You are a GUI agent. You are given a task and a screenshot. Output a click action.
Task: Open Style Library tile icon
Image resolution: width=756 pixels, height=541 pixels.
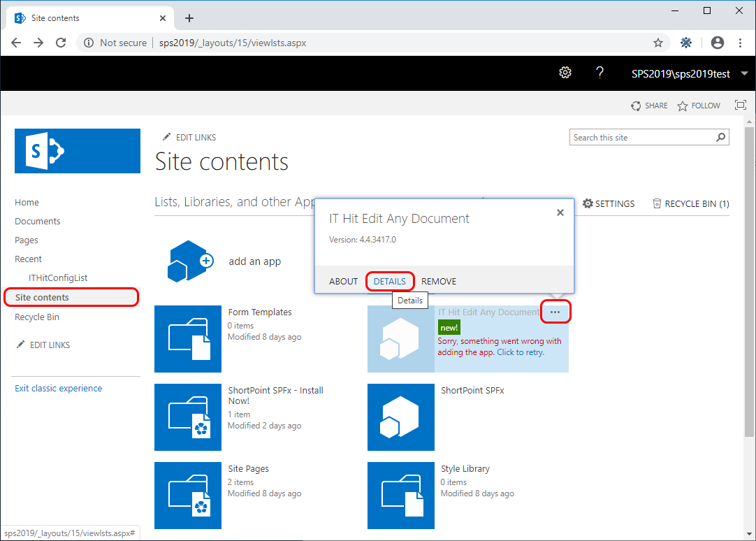click(400, 495)
